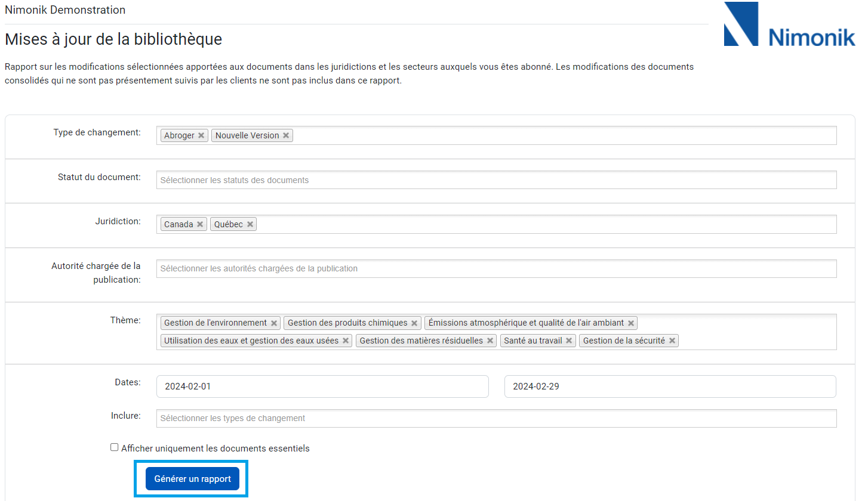Click the Juridiction label
This screenshot has height=501, width=868.
[x=118, y=221]
